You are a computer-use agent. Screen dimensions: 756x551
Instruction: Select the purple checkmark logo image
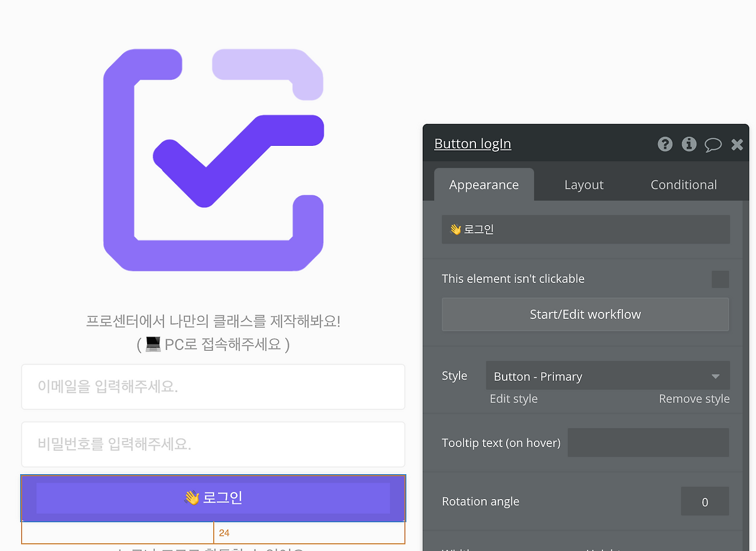pyautogui.click(x=213, y=160)
